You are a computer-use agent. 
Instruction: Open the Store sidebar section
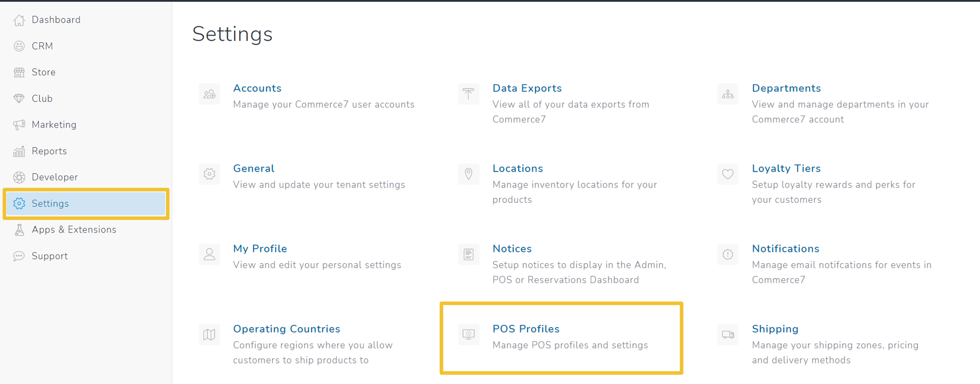click(43, 72)
